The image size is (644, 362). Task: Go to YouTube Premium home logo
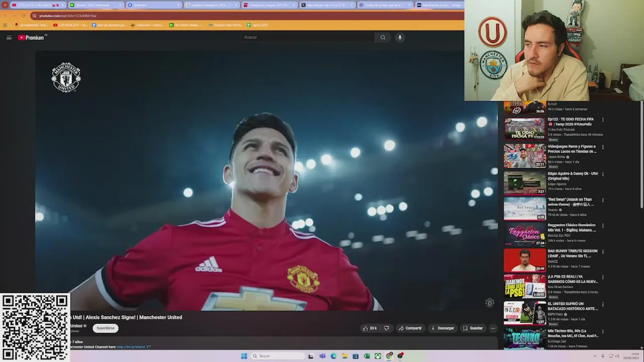32,37
